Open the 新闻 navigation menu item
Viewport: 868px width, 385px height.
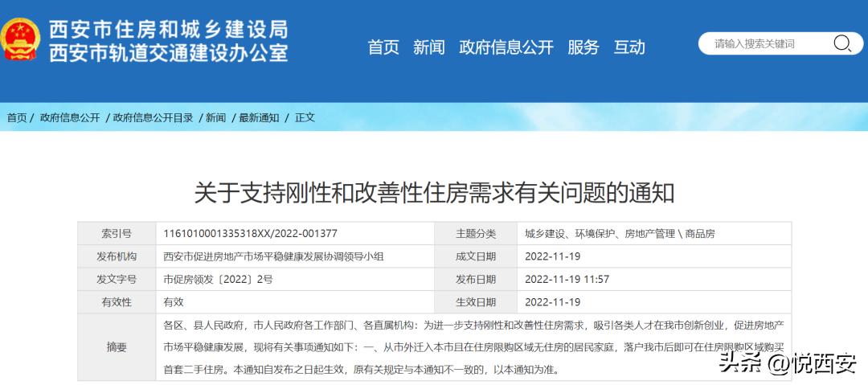[429, 47]
